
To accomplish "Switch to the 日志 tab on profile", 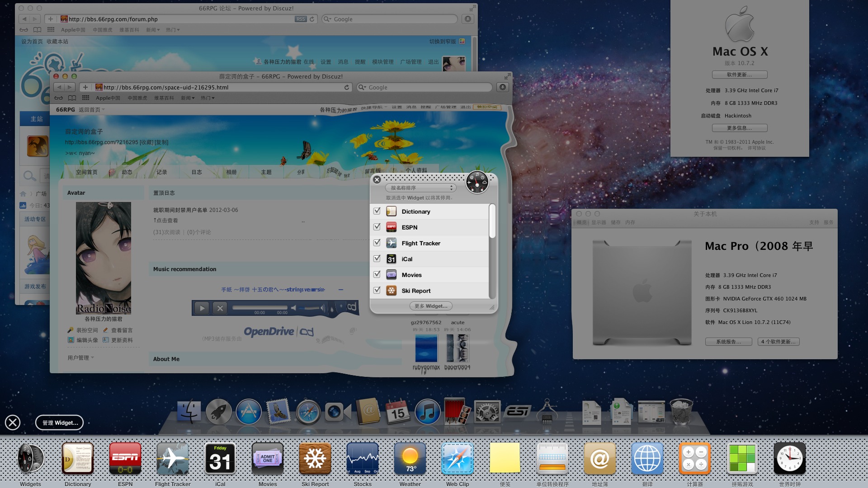I will coord(197,172).
